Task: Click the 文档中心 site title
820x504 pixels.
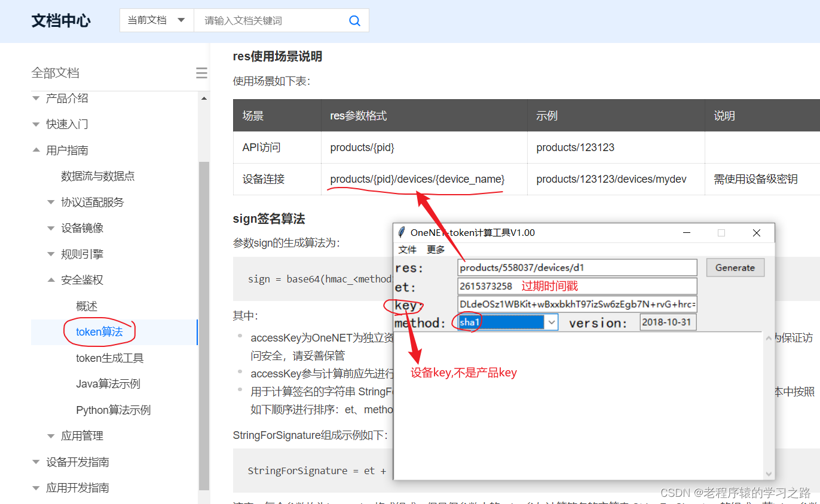Action: 61,21
